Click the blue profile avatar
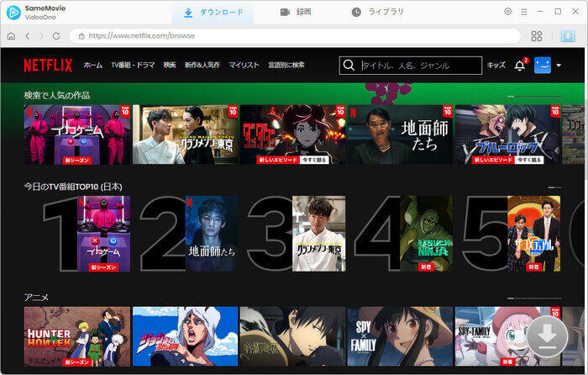 543,66
